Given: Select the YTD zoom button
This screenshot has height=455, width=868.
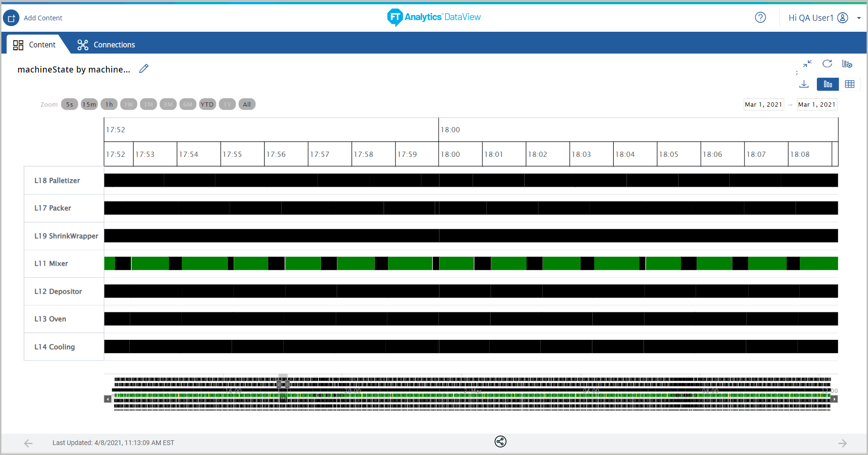Looking at the screenshot, I should click(x=207, y=104).
